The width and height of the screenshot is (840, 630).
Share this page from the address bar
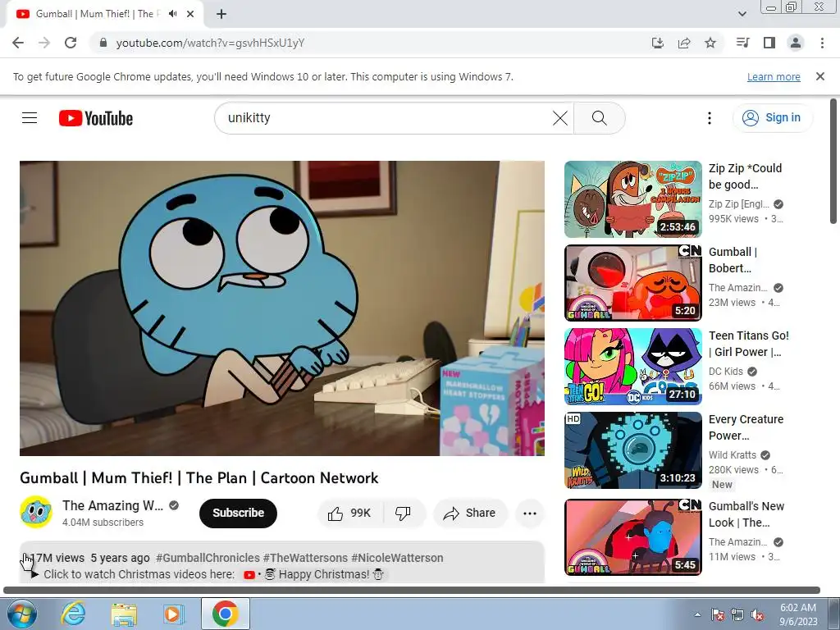684,43
